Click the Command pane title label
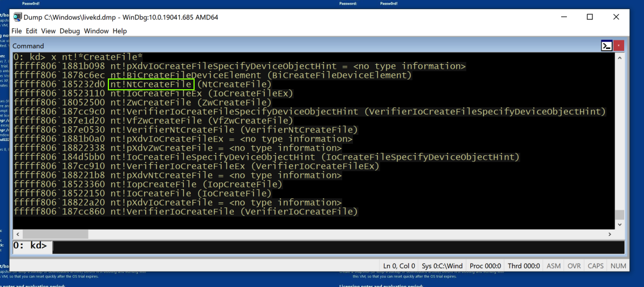 28,46
